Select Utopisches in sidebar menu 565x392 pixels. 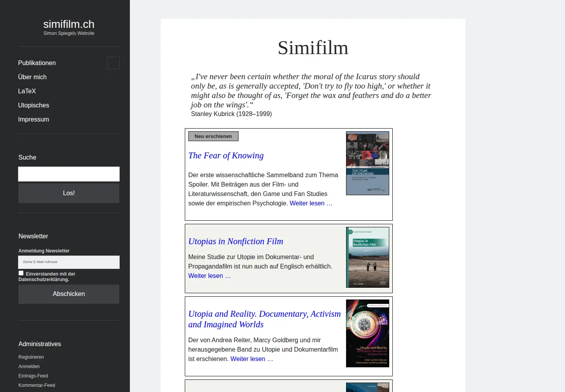34,105
